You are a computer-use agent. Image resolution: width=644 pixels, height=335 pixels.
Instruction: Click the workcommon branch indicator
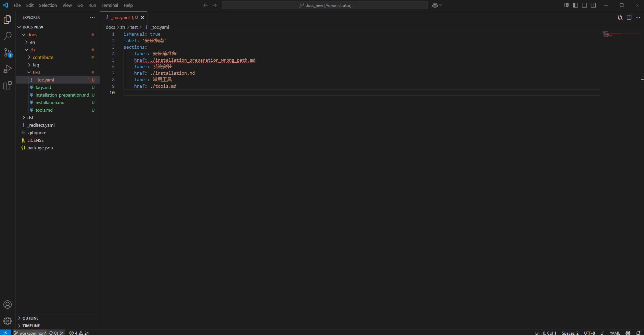pos(30,333)
